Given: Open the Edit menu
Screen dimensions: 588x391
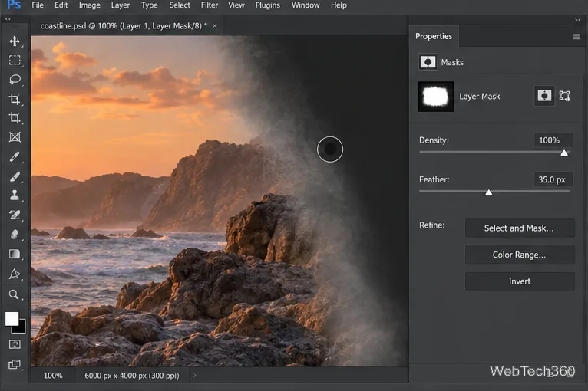Looking at the screenshot, I should [x=61, y=5].
